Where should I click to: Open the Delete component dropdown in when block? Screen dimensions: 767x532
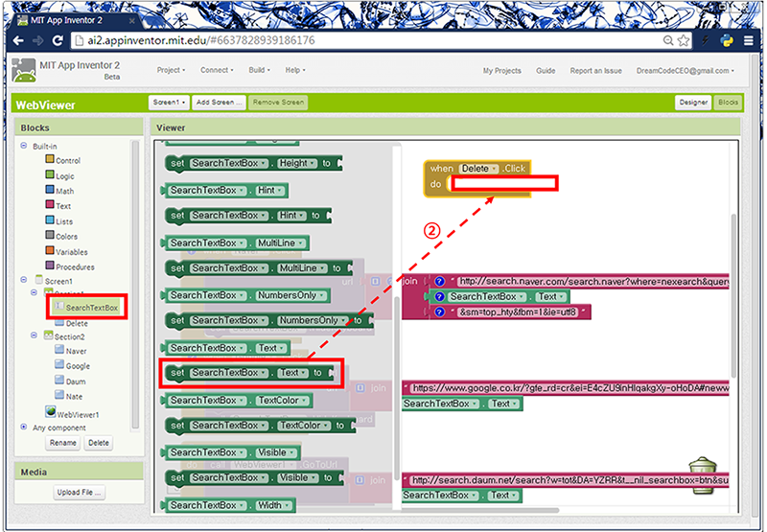click(x=478, y=168)
